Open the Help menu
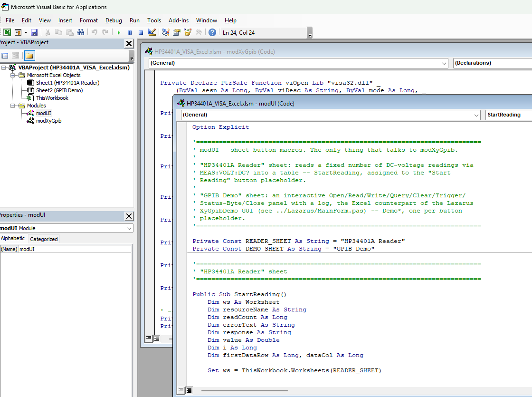This screenshot has width=532, height=397. coord(230,20)
